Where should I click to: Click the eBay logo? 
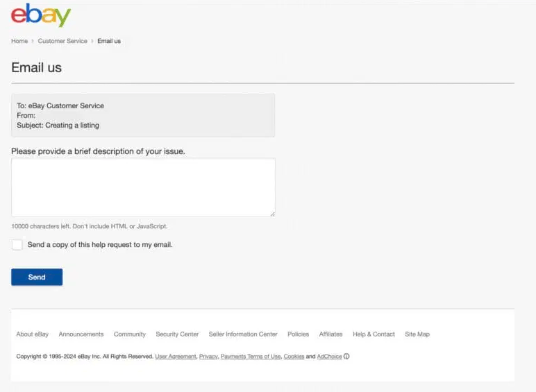(40, 15)
